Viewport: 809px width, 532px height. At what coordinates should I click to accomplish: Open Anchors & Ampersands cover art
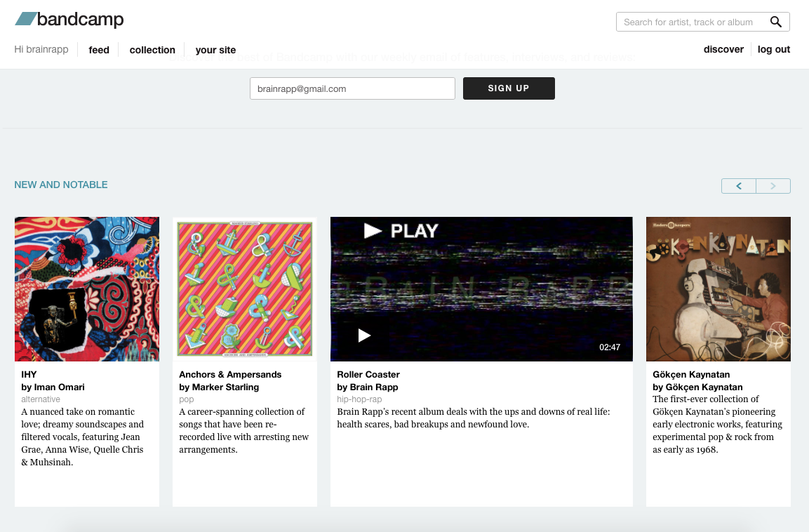(x=245, y=289)
